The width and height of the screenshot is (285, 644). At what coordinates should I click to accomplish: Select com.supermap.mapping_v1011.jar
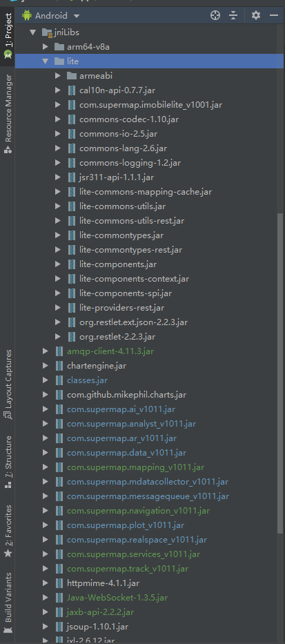[135, 467]
